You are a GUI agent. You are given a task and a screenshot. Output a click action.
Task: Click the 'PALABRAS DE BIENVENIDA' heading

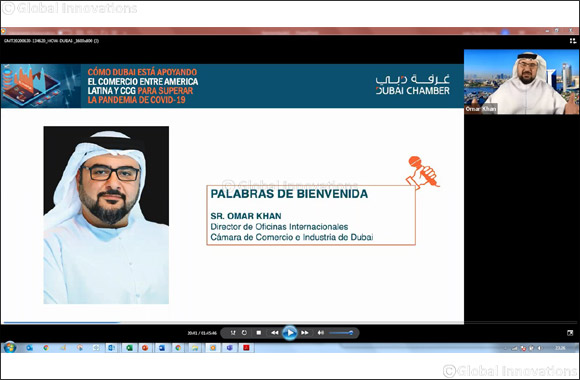289,194
